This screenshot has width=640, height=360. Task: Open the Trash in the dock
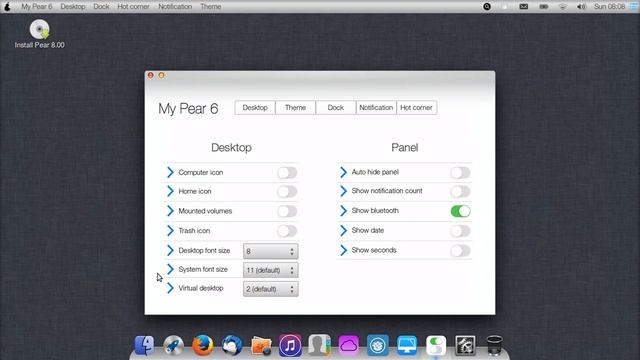point(494,345)
